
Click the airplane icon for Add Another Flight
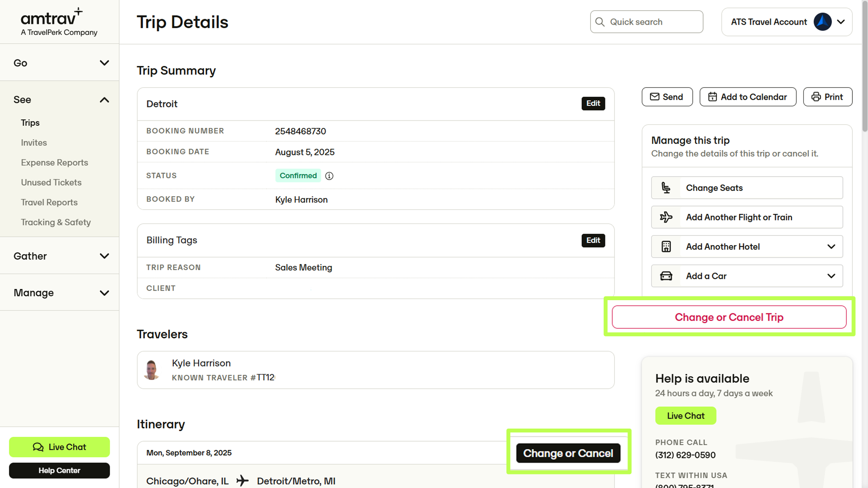click(x=666, y=217)
